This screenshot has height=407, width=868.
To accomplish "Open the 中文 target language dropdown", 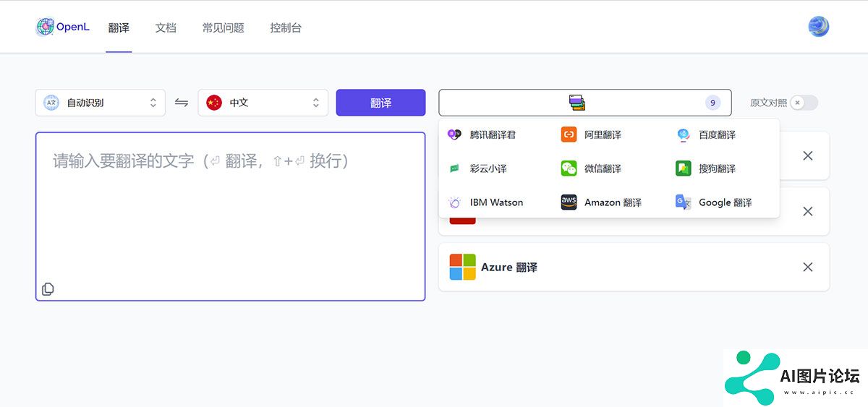I will coord(263,103).
